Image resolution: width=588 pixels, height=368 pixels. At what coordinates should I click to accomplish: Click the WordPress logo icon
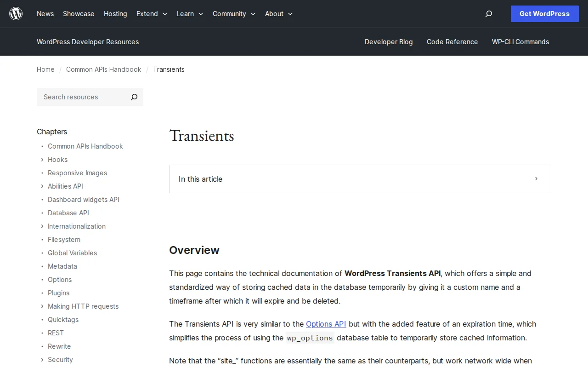pos(16,13)
